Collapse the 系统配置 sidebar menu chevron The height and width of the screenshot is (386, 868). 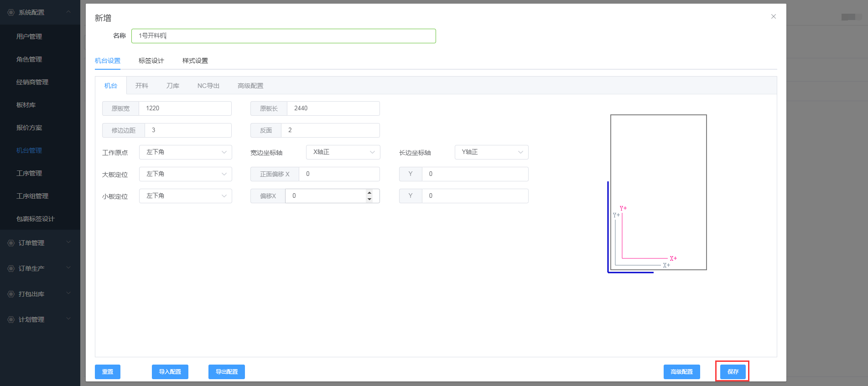(68, 12)
